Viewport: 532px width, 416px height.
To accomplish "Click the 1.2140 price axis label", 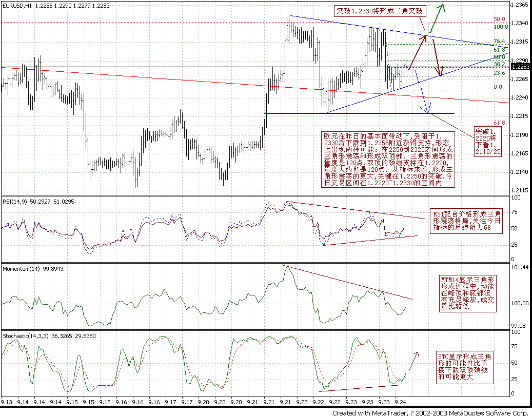I will 520,172.
